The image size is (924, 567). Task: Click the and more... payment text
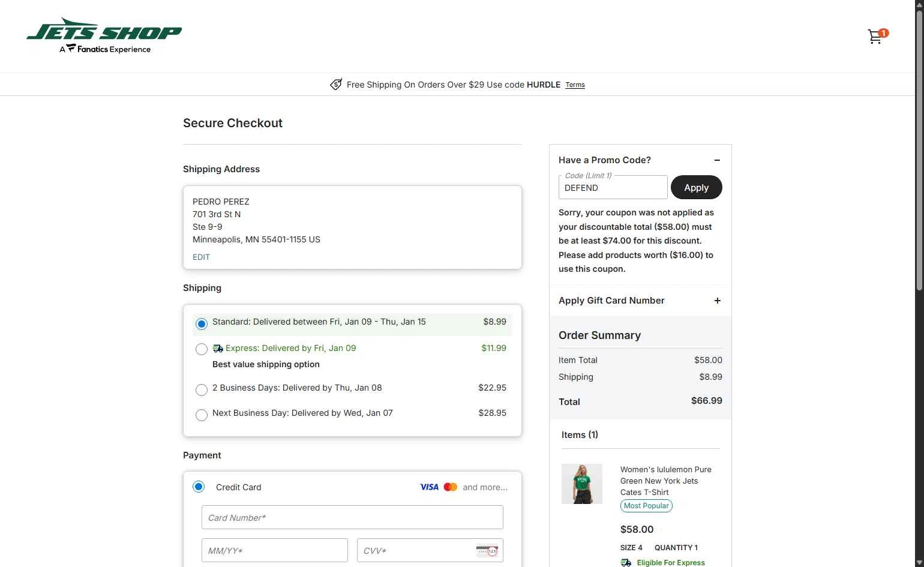click(485, 487)
